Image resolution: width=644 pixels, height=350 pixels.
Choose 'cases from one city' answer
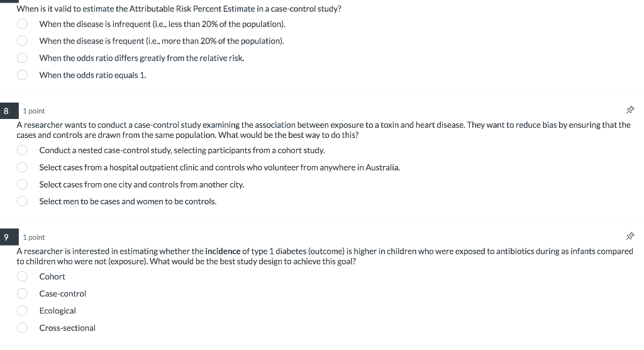(x=22, y=184)
